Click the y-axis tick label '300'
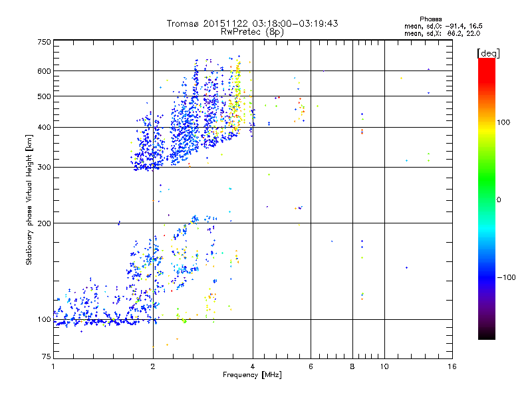The width and height of the screenshot is (532, 399). pyautogui.click(x=44, y=168)
